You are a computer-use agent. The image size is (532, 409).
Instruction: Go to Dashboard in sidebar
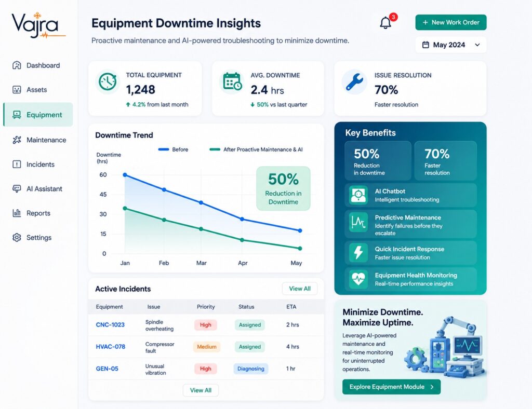37,65
